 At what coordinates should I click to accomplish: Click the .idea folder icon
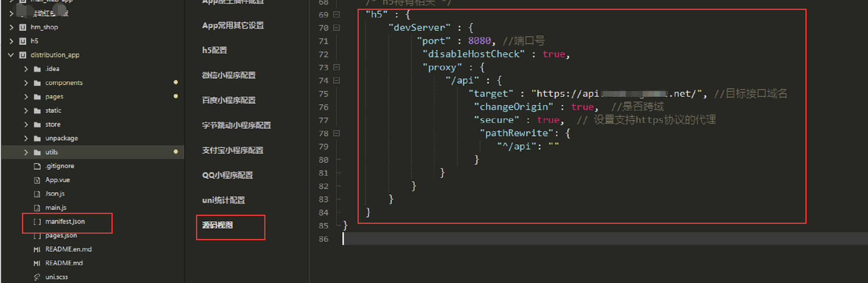(x=37, y=69)
